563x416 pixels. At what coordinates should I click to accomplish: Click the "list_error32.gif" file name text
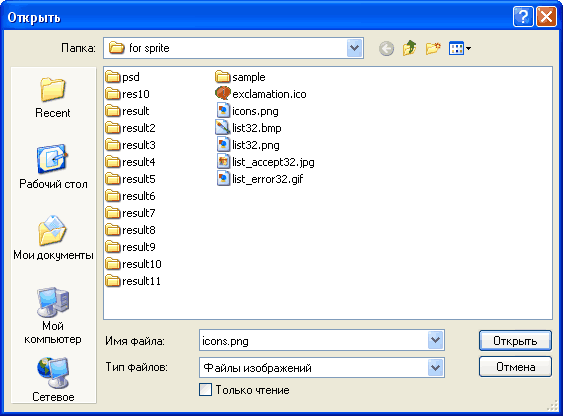point(267,179)
